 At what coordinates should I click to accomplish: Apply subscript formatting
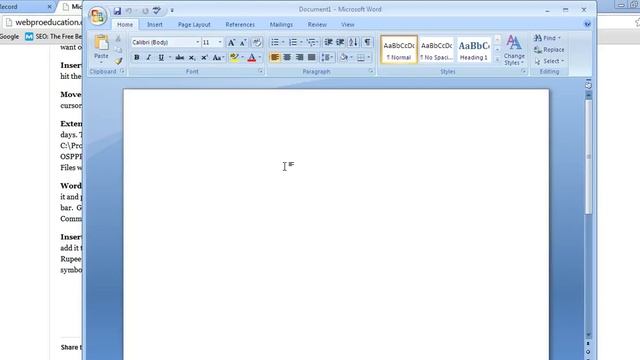pyautogui.click(x=192, y=58)
